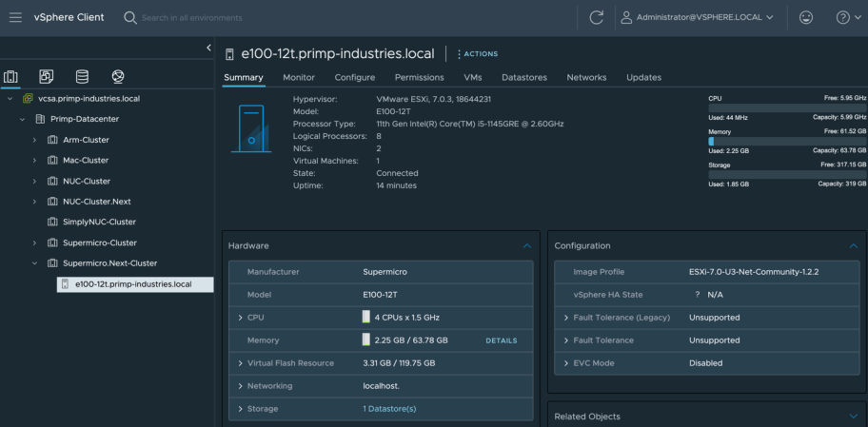Switch to the Updates tab

[643, 77]
